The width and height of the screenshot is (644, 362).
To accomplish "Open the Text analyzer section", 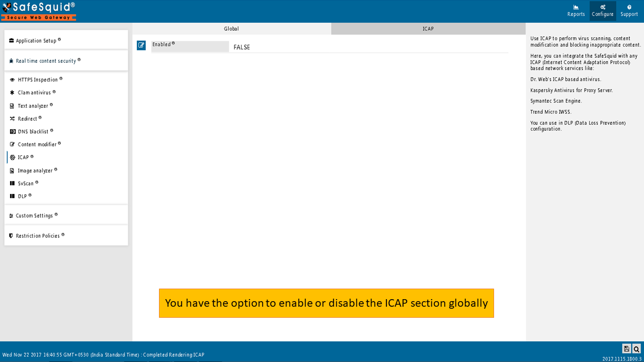I will coord(33,106).
